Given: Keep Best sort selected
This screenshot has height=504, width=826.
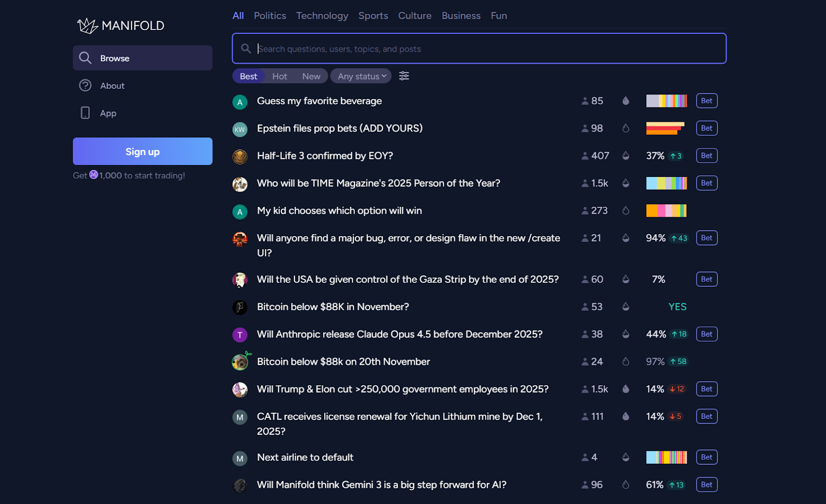Looking at the screenshot, I should click(x=248, y=76).
